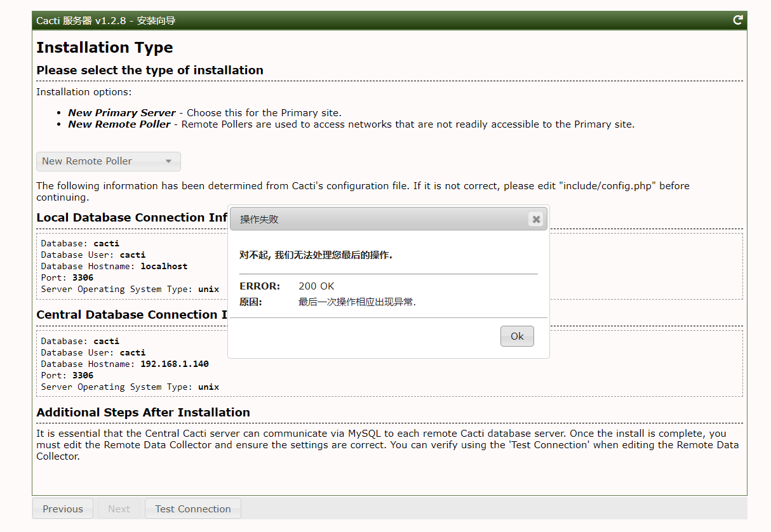Image resolution: width=771 pixels, height=532 pixels.
Task: Click the Additional Steps After Installation heading
Action: 144,413
